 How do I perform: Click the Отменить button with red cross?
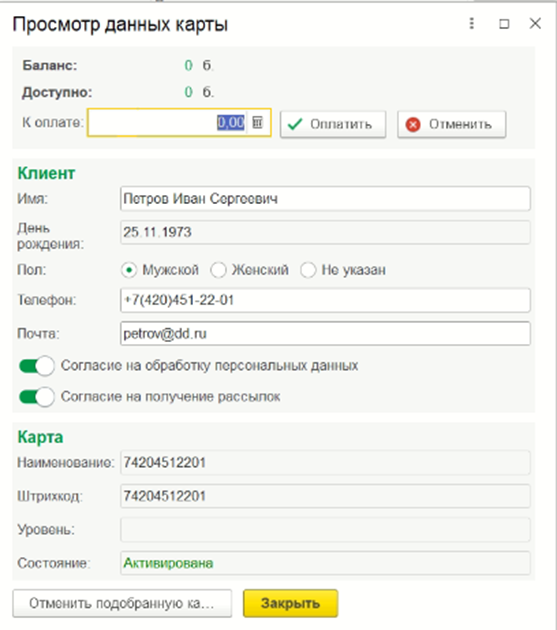pyautogui.click(x=451, y=124)
